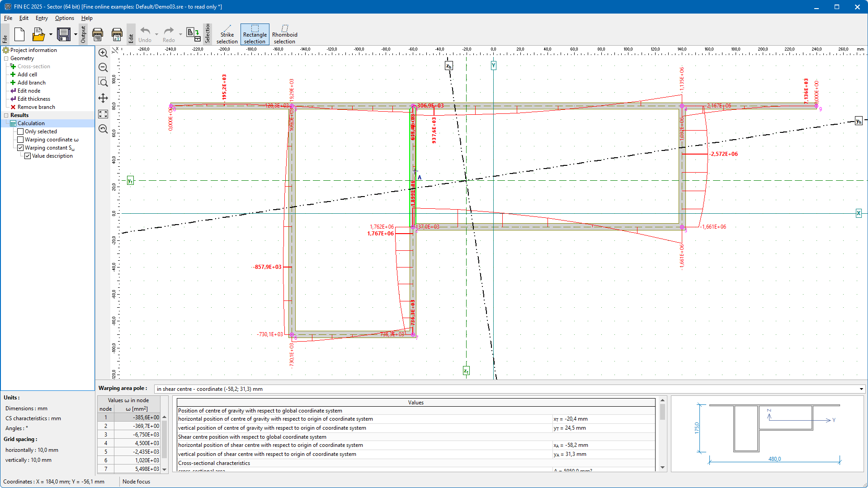Toggle the Warping coordinate ω checkbox
The image size is (868, 488).
pyautogui.click(x=20, y=140)
